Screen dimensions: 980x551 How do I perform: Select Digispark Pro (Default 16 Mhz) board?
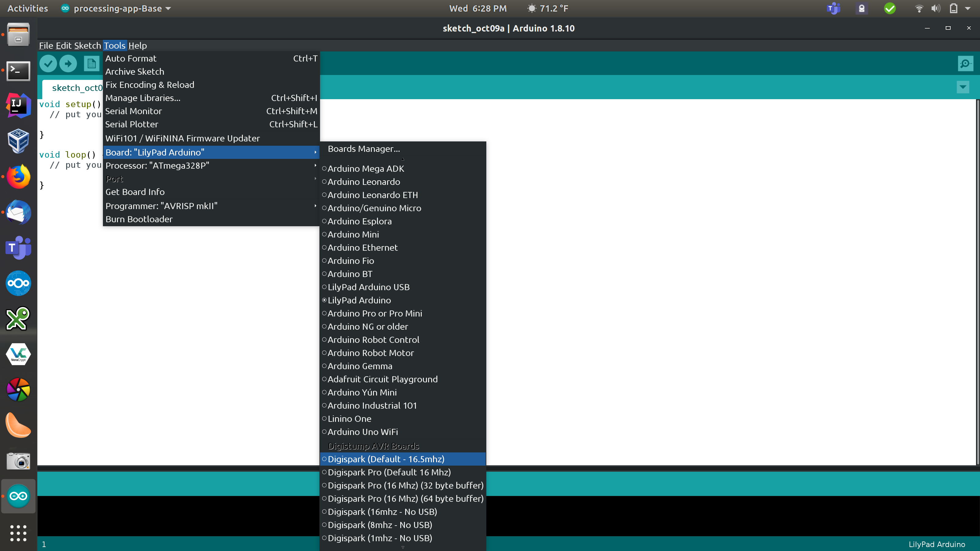403,472
